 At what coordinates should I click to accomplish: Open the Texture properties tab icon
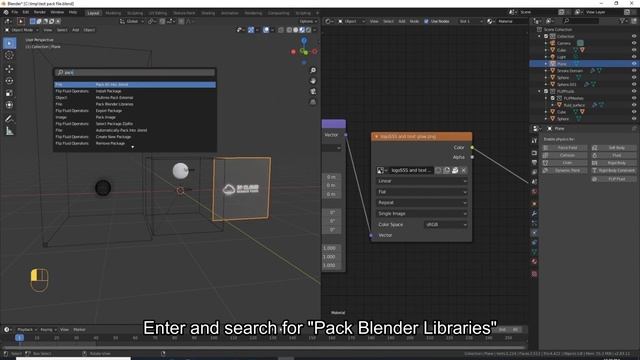point(534,273)
